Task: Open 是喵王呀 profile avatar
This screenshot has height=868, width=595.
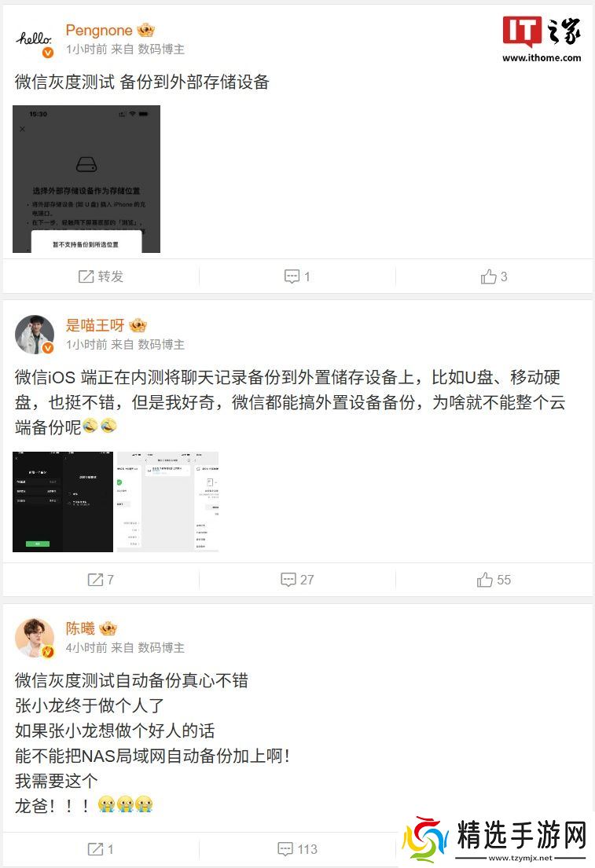Action: 35,335
